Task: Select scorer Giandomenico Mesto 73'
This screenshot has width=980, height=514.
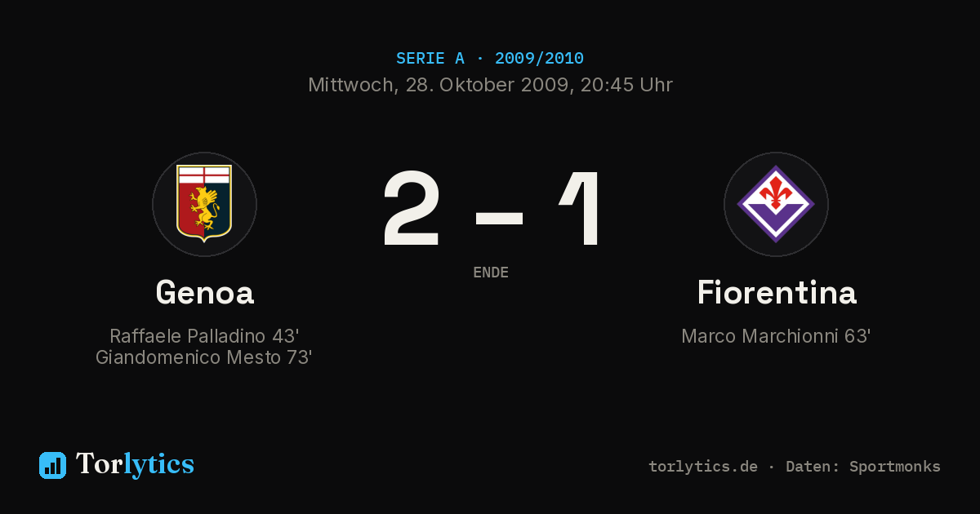Action: click(x=204, y=357)
